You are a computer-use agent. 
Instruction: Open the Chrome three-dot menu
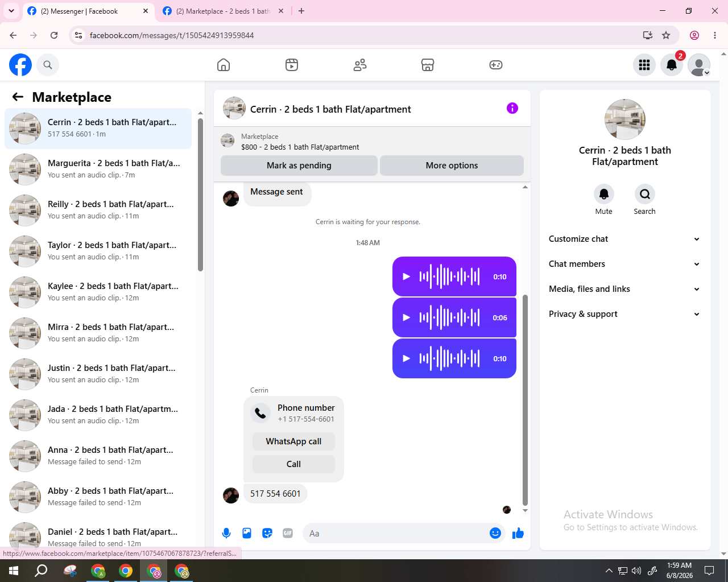coord(715,35)
